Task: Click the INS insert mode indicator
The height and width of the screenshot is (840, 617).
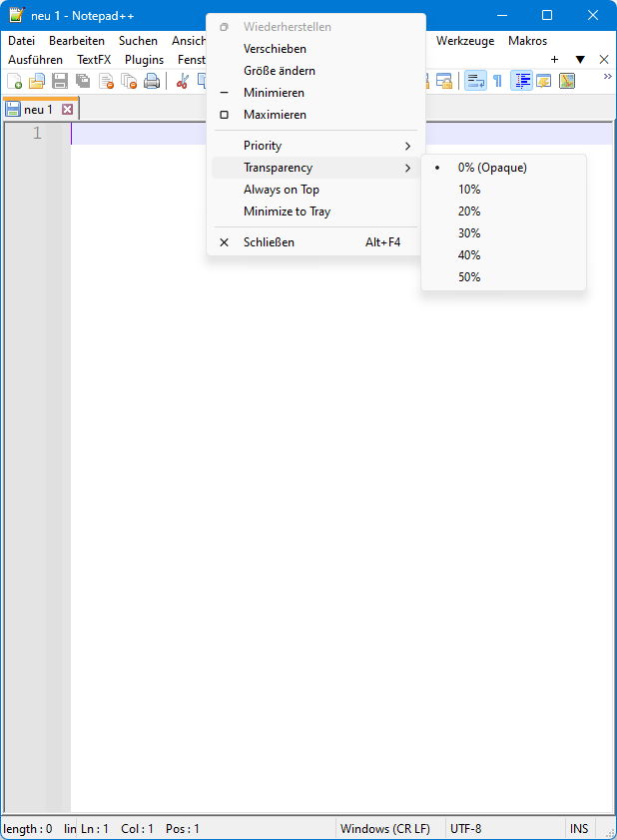Action: tap(579, 829)
